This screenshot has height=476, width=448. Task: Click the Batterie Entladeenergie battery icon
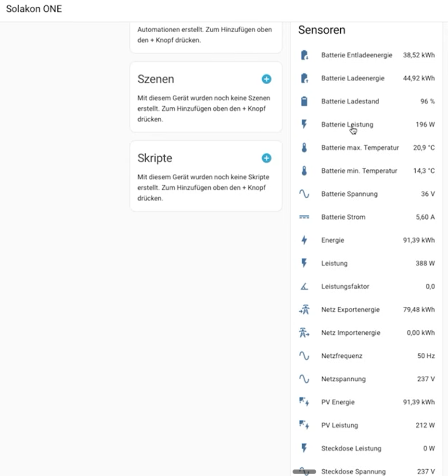(304, 55)
